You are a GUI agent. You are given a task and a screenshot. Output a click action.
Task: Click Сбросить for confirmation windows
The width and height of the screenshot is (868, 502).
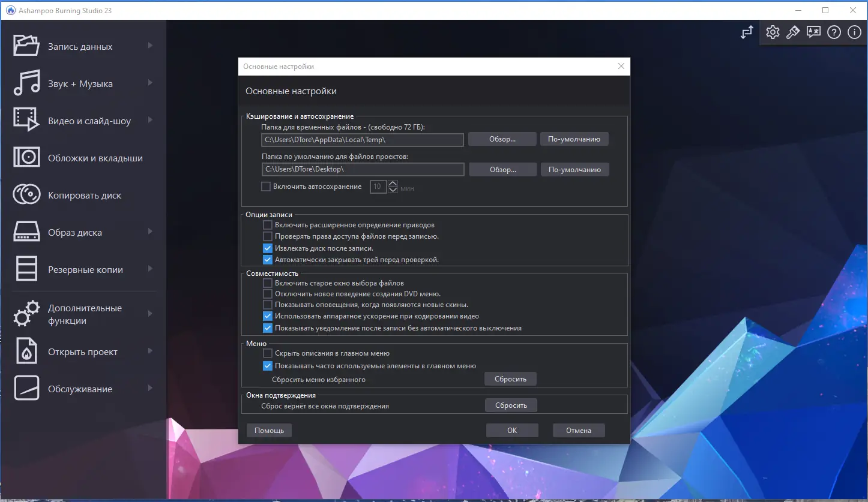511,405
